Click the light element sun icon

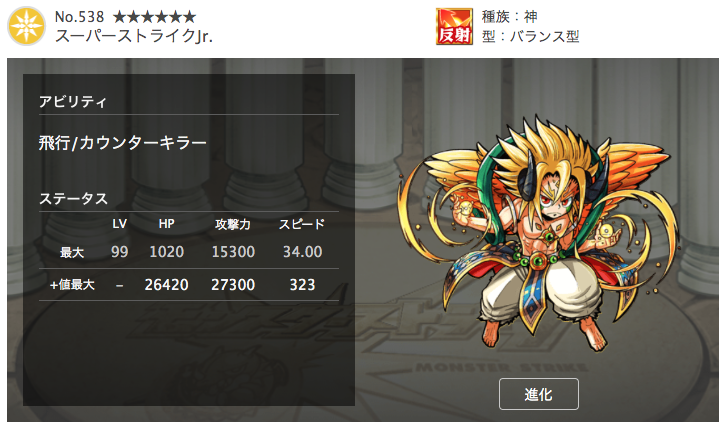click(26, 26)
